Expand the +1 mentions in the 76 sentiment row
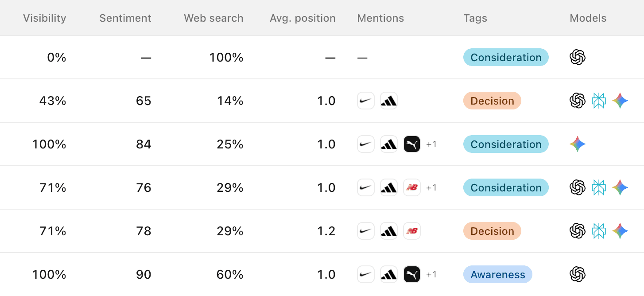This screenshot has height=296, width=644. tap(431, 187)
